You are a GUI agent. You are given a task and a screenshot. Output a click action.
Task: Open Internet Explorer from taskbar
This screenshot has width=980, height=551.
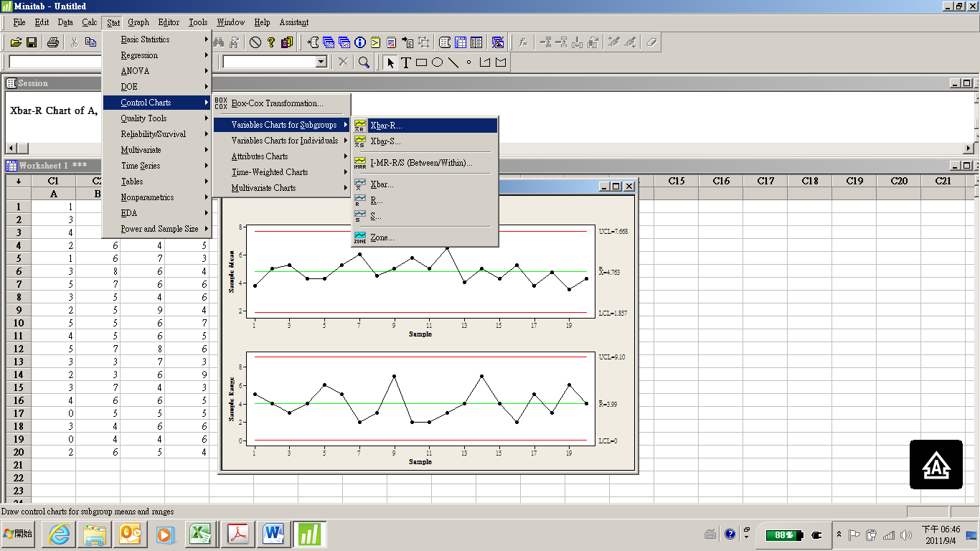click(60, 534)
